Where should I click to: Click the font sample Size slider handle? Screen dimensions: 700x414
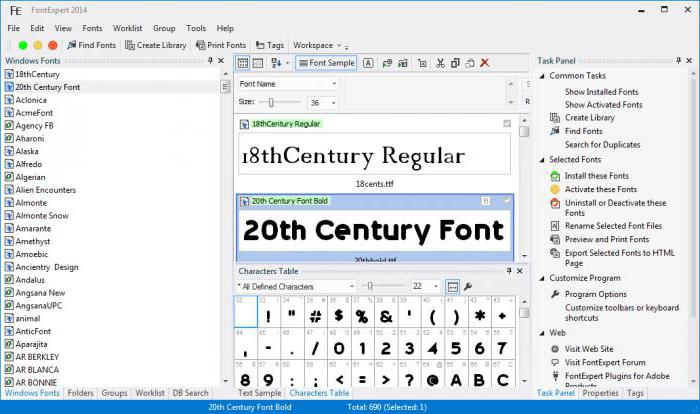[271, 103]
